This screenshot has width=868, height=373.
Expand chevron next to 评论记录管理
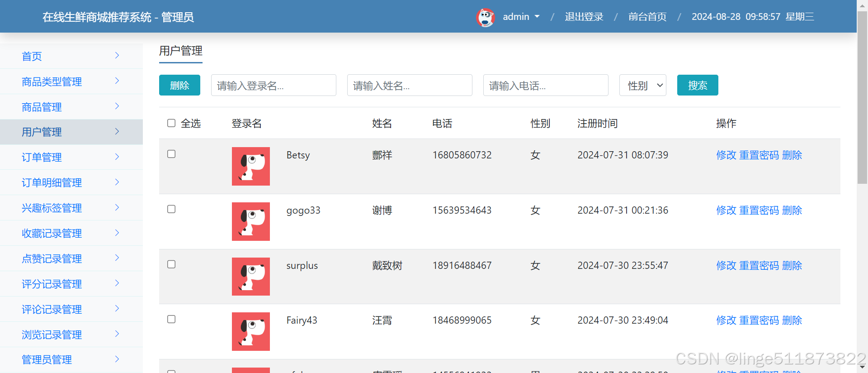117,308
